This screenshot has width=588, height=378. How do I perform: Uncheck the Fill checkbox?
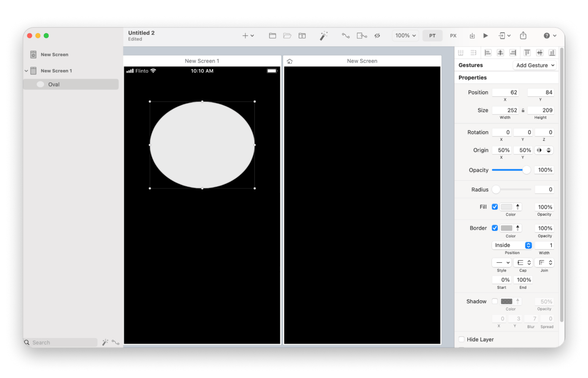(495, 207)
